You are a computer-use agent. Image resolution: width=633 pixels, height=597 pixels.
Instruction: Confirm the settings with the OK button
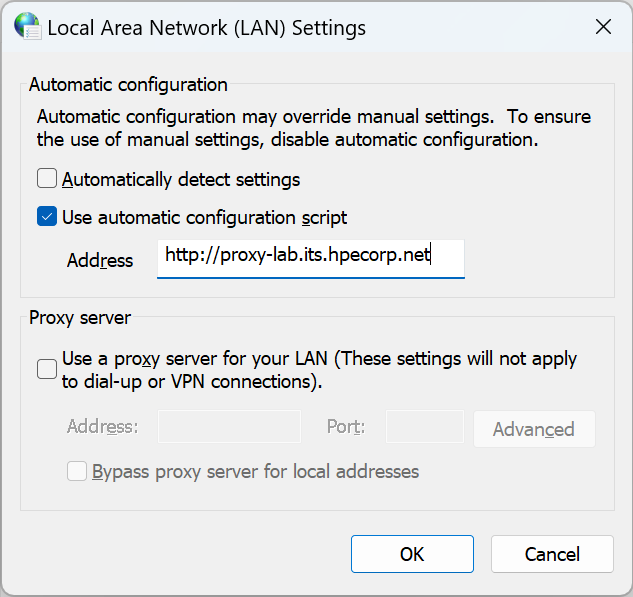point(412,554)
